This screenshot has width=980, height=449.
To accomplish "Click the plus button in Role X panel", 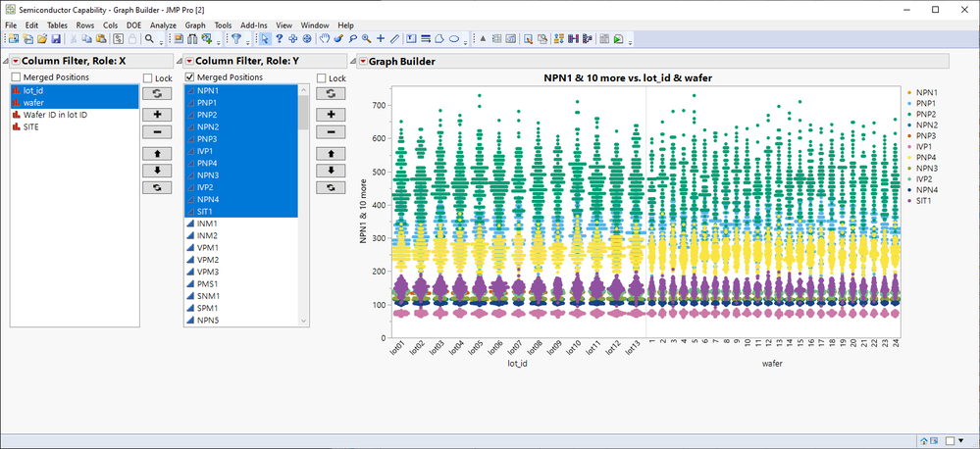I will tap(155, 113).
